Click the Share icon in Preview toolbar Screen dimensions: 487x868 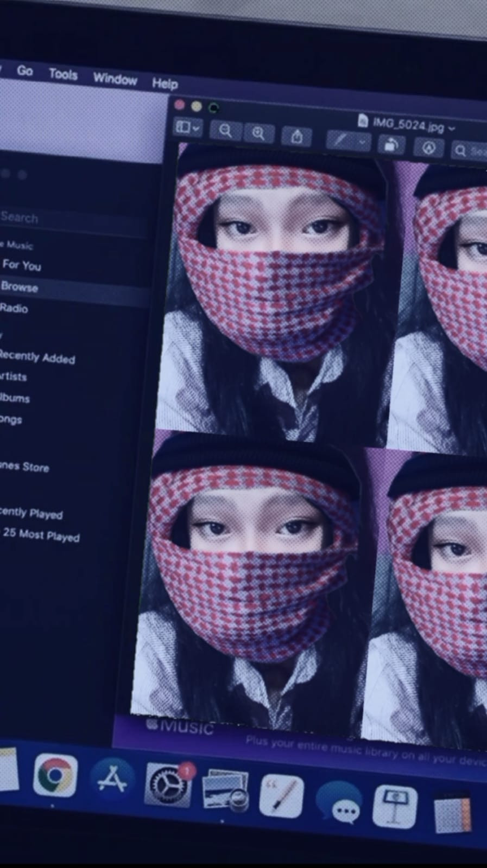tap(296, 136)
